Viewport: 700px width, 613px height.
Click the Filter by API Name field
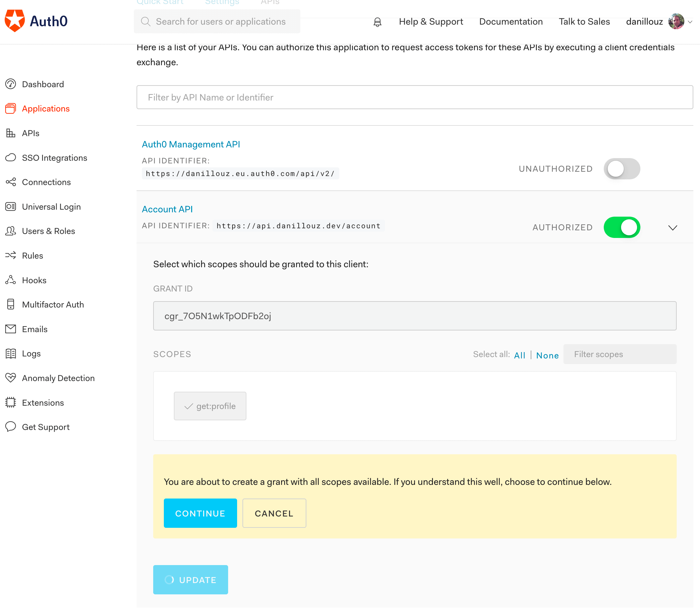[415, 98]
